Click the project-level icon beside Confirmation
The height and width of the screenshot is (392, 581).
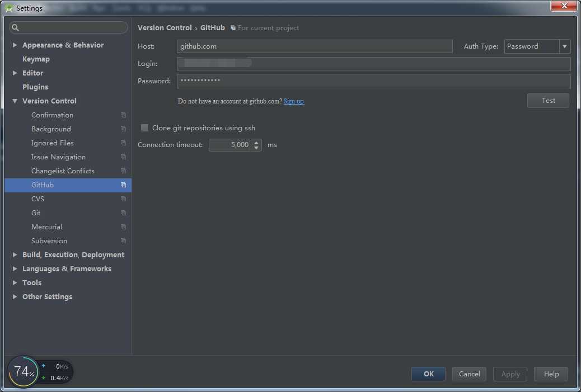123,115
